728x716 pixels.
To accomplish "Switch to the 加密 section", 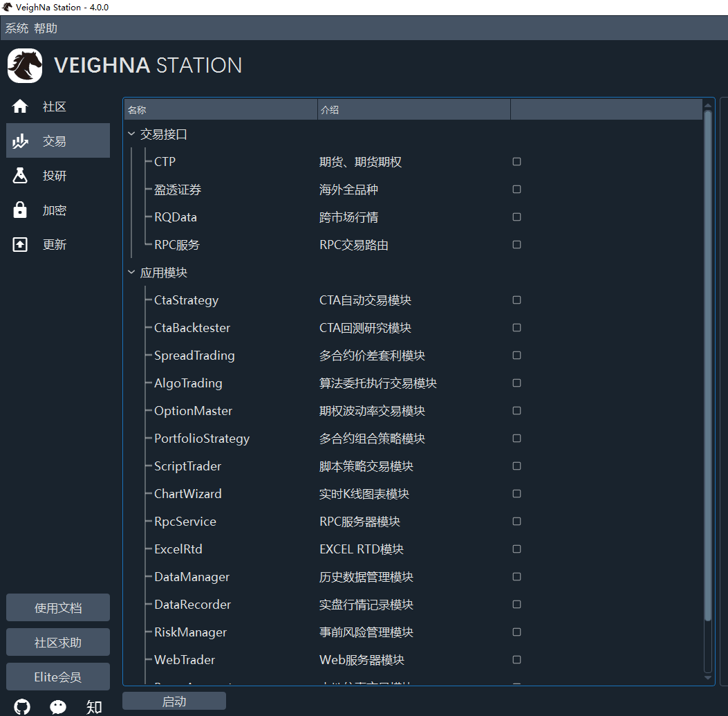I will click(x=58, y=210).
